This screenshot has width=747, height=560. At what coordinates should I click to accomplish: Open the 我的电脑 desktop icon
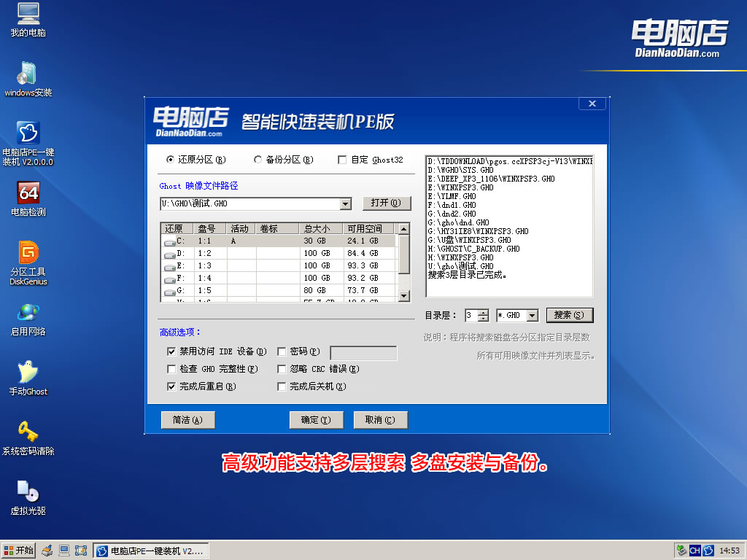pos(28,20)
